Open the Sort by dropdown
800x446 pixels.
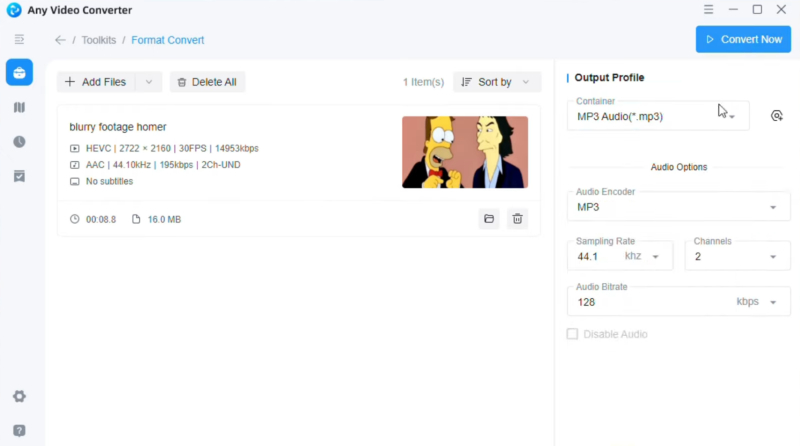point(497,82)
